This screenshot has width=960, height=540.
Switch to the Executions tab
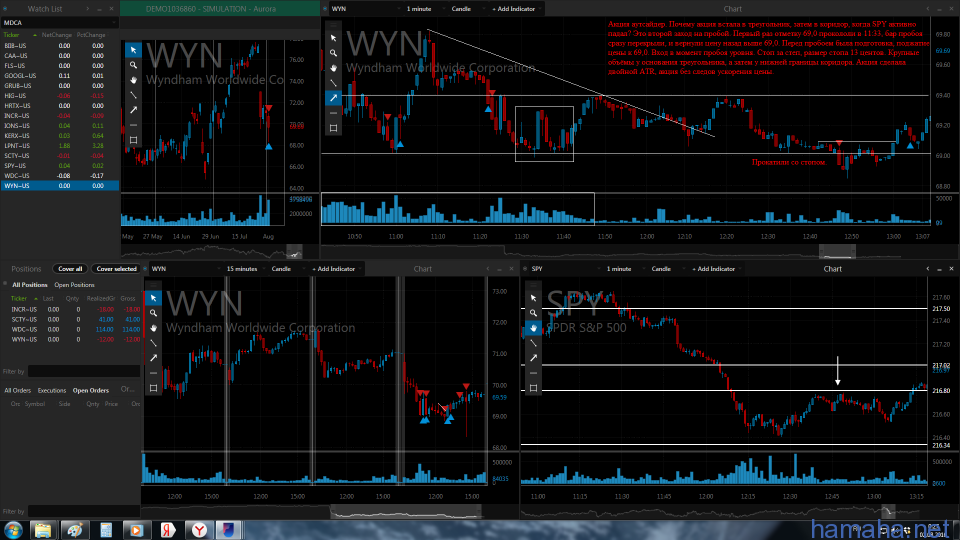[x=52, y=390]
